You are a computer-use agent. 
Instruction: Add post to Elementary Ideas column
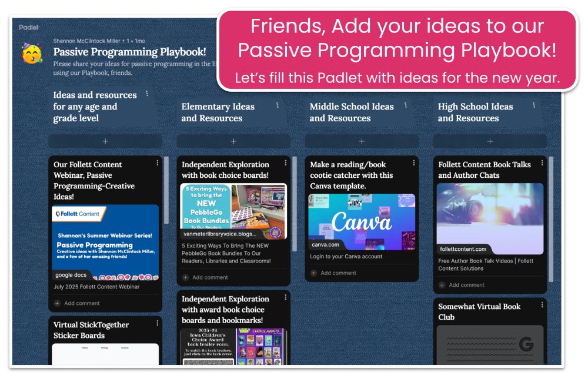click(x=233, y=141)
